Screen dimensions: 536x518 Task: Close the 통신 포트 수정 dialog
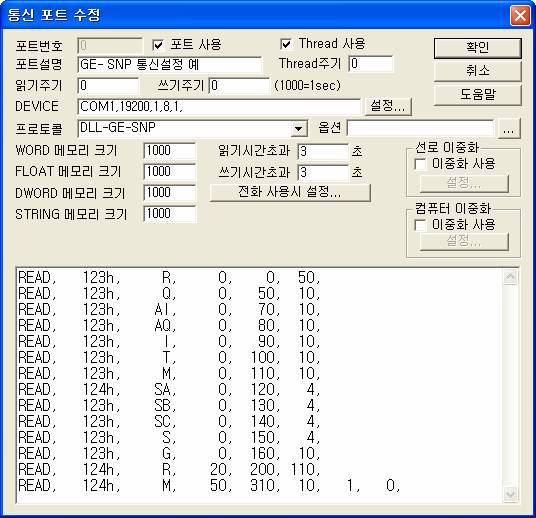click(x=520, y=16)
